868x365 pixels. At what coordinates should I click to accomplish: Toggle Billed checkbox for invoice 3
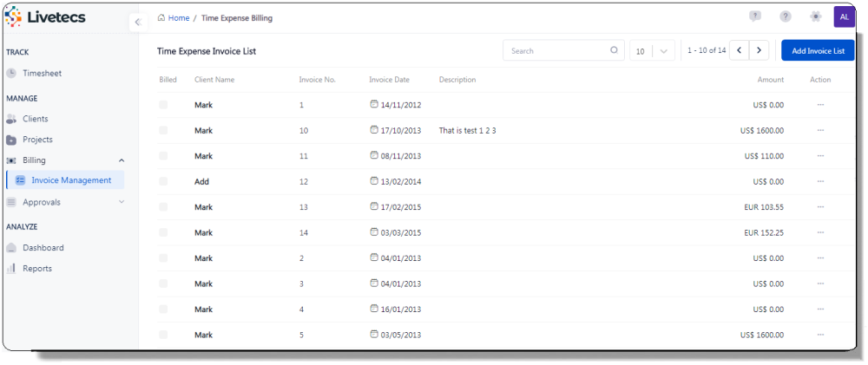click(163, 284)
